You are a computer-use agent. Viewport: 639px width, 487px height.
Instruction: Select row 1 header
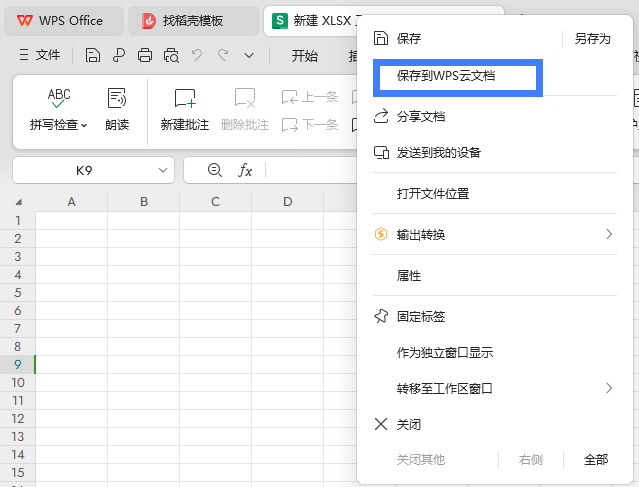pyautogui.click(x=18, y=220)
